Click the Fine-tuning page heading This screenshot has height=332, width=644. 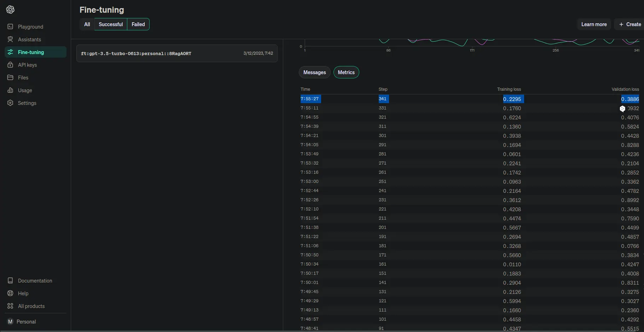point(102,10)
